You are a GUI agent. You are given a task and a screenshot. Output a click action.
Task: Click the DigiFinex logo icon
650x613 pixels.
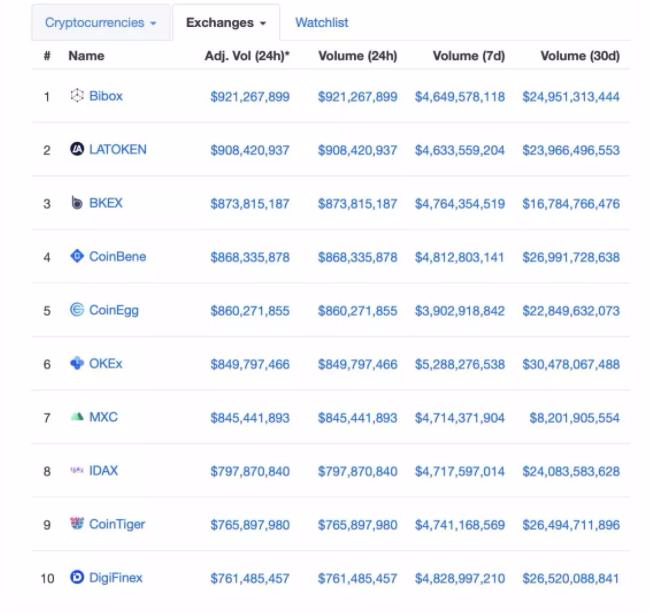tap(77, 577)
